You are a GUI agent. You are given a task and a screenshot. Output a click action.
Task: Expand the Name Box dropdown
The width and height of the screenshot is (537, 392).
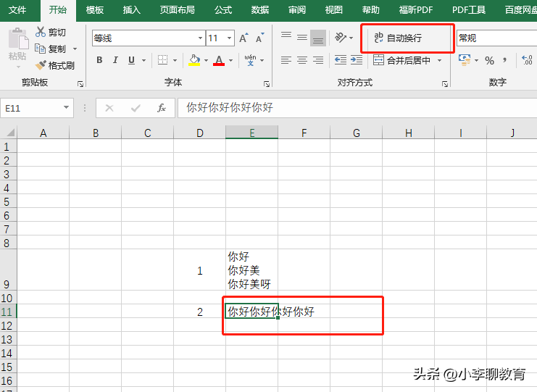66,107
